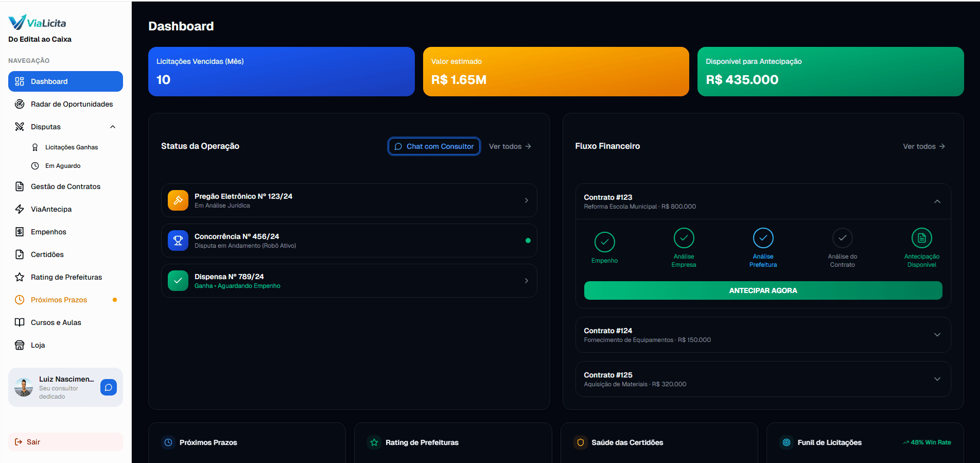Image resolution: width=980 pixels, height=463 pixels.
Task: Click Ver todos in Status da Operação
Action: [x=510, y=146]
